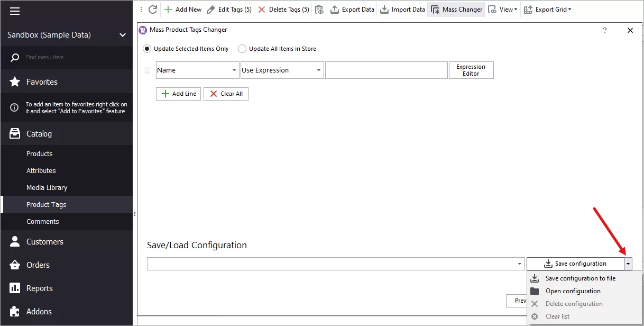Open the Name field dropdown

coord(235,70)
